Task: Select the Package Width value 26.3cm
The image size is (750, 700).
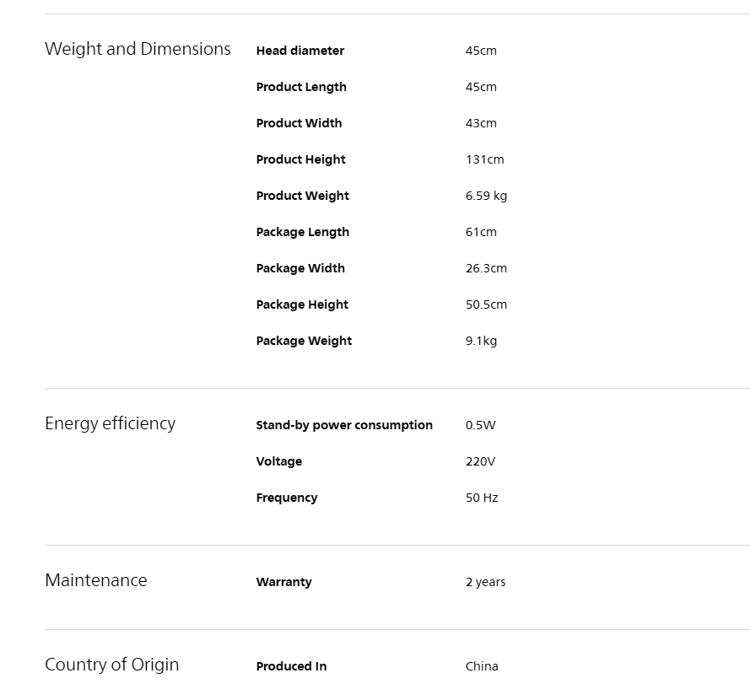Action: coord(486,268)
